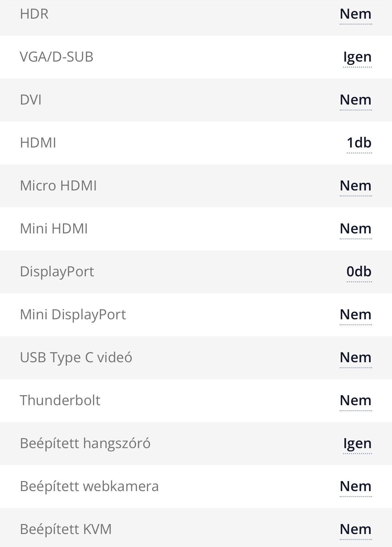This screenshot has height=547, width=392.
Task: Click the Beépített webkamera label
Action: click(89, 486)
